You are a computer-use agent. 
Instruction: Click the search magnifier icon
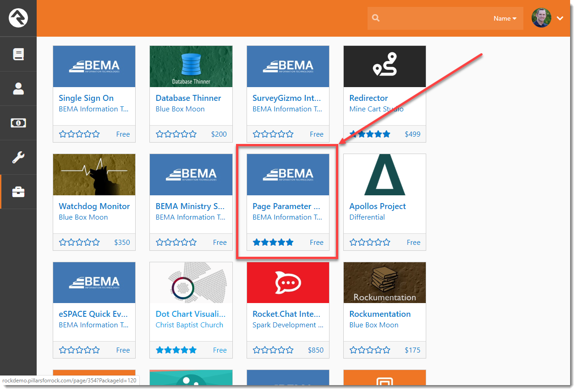click(x=376, y=18)
